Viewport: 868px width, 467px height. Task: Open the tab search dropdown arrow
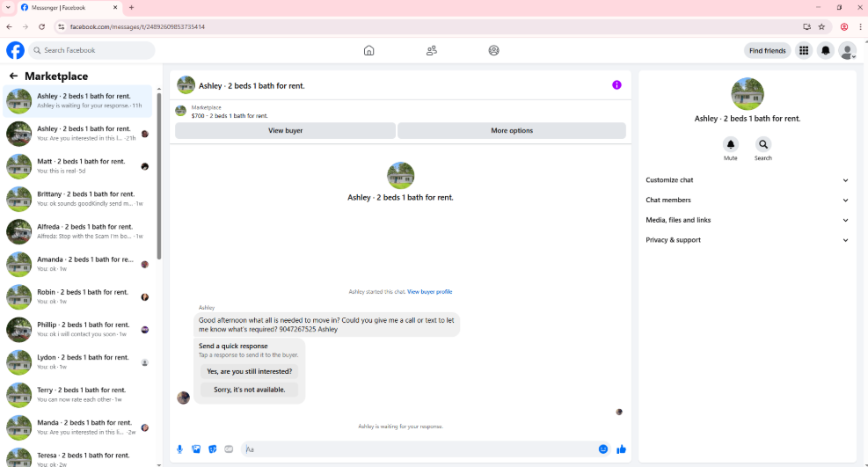point(8,8)
